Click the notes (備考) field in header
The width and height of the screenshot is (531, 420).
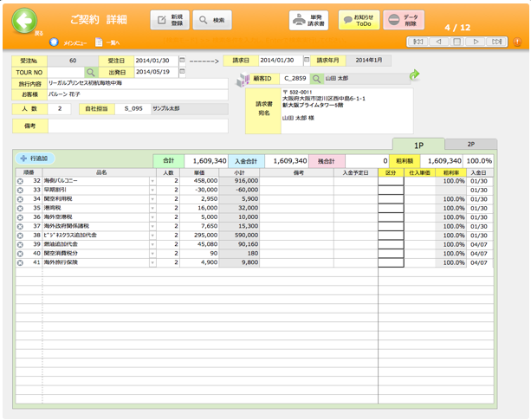tap(138, 126)
